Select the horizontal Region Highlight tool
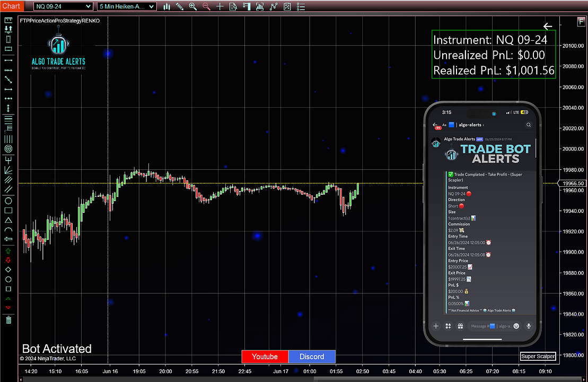The image size is (588, 382). click(8, 49)
